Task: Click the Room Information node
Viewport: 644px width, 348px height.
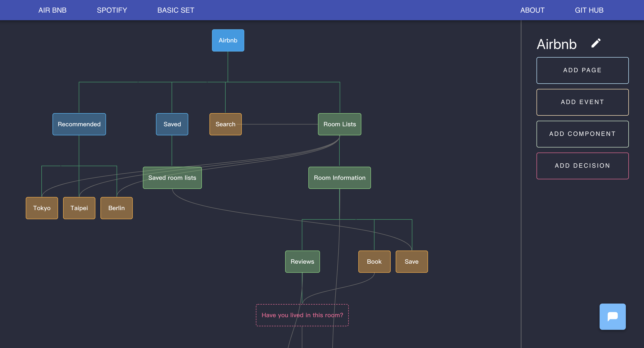Action: [339, 178]
